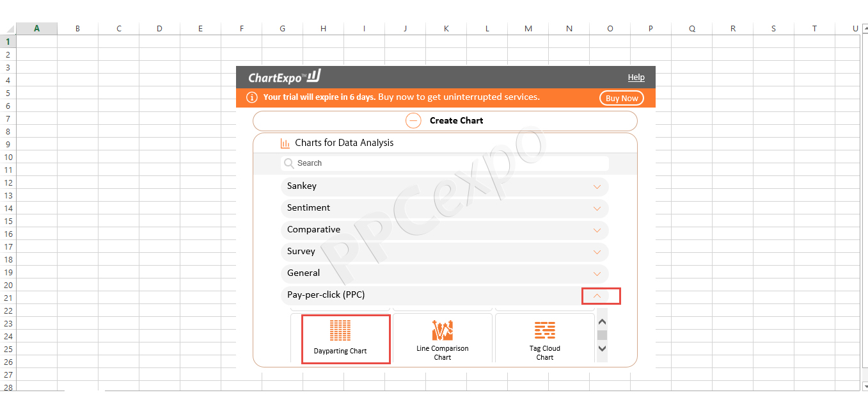Select the Line Comparison Chart tile

443,339
